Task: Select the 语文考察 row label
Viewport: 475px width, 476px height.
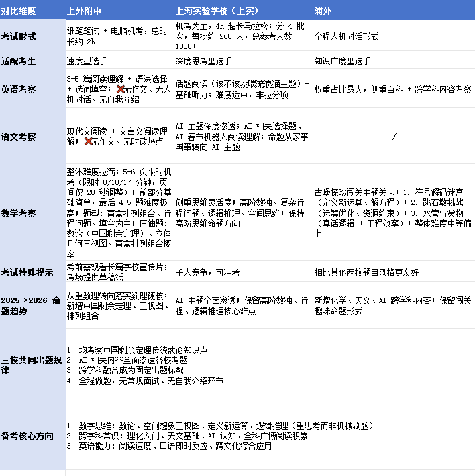Action: click(32, 135)
